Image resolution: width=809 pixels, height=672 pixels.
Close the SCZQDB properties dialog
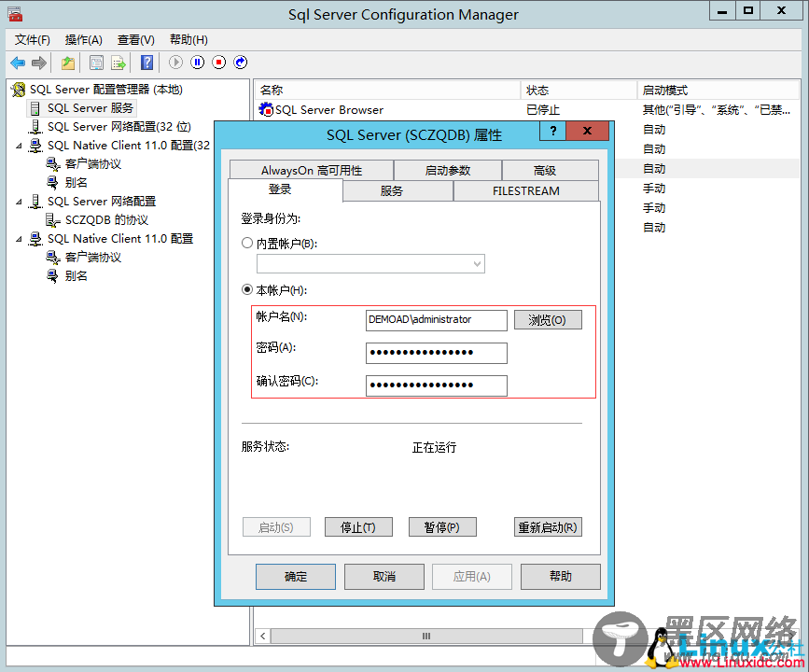[x=587, y=131]
